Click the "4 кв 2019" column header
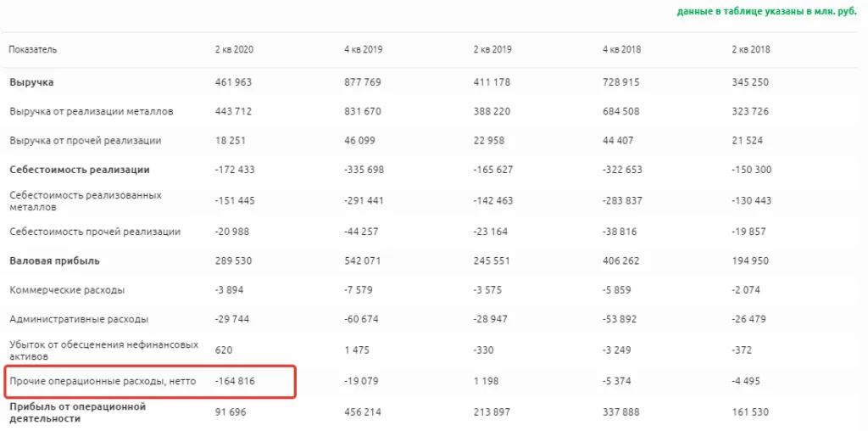 [364, 49]
